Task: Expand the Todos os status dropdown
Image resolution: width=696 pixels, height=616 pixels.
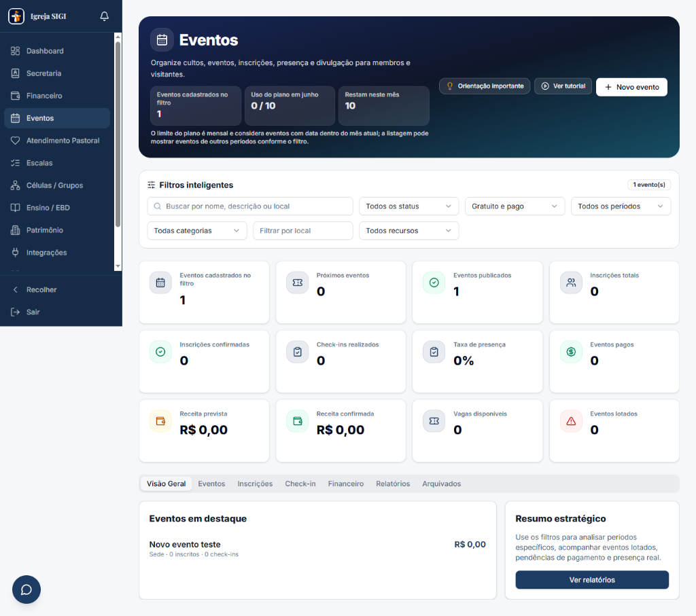Action: [408, 206]
